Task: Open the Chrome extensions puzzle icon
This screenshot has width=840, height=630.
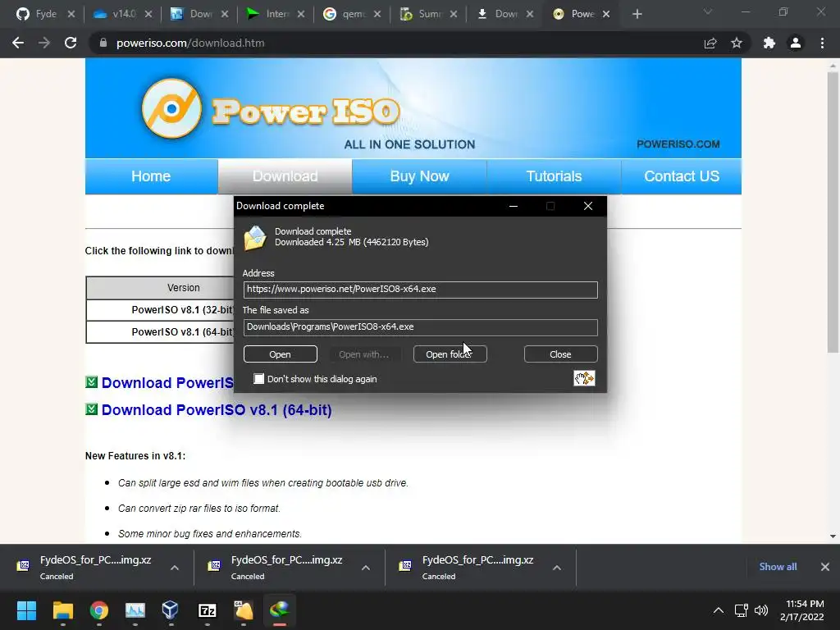Action: [769, 43]
